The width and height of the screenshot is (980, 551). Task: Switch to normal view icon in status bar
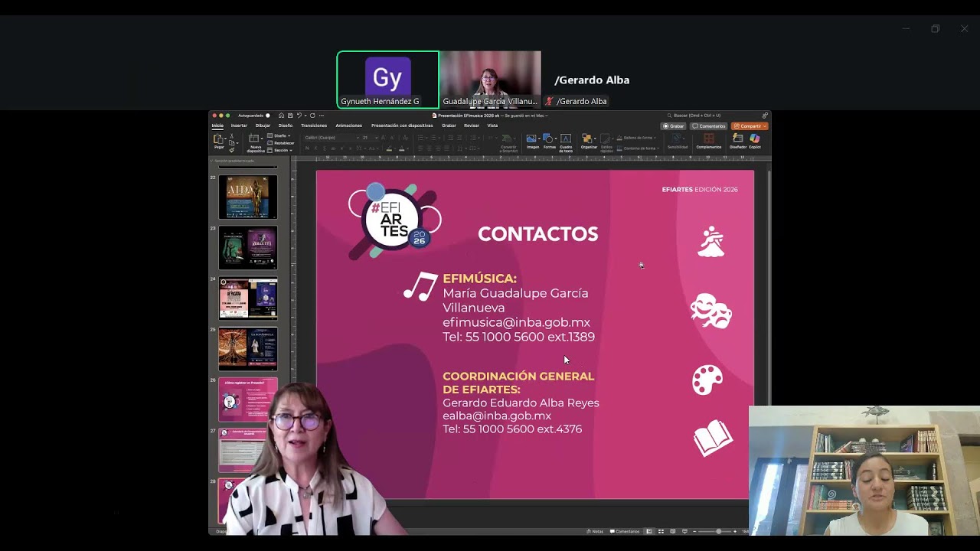click(649, 531)
